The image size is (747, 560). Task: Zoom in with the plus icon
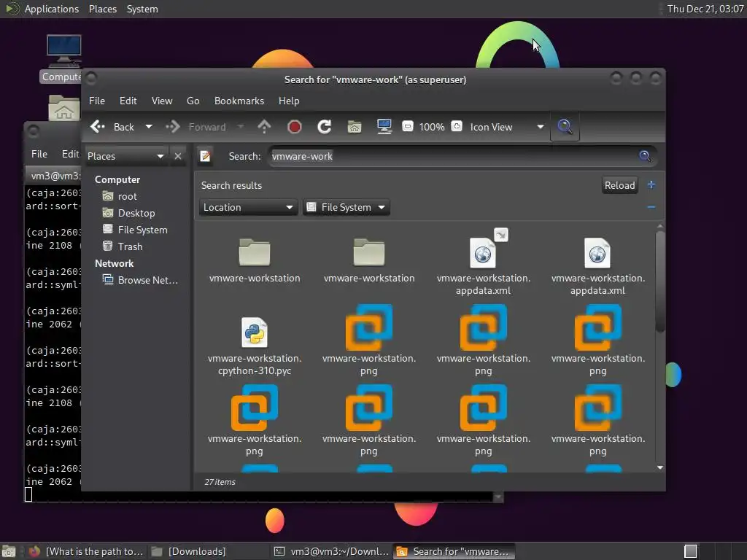coord(457,127)
